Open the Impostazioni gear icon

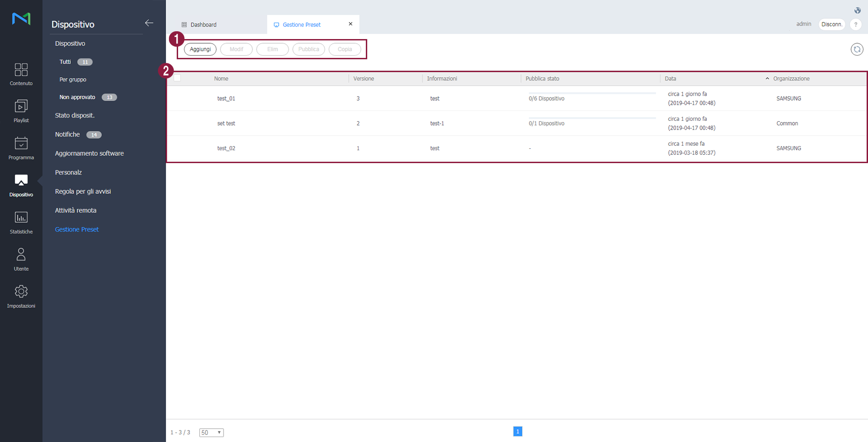click(21, 292)
